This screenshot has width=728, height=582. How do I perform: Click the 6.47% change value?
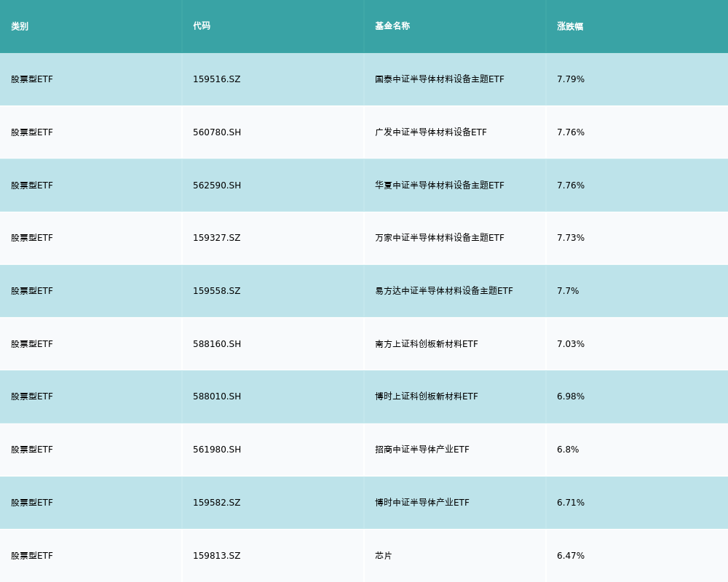[571, 556]
